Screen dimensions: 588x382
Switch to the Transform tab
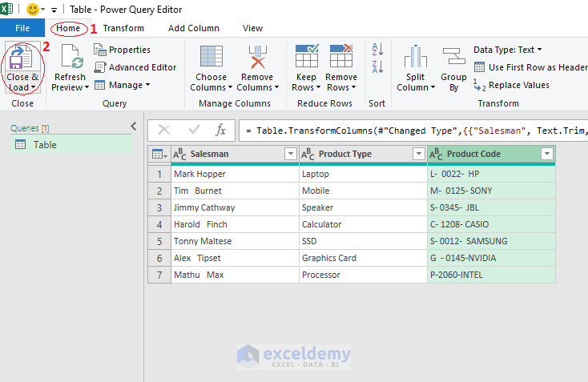(x=123, y=28)
